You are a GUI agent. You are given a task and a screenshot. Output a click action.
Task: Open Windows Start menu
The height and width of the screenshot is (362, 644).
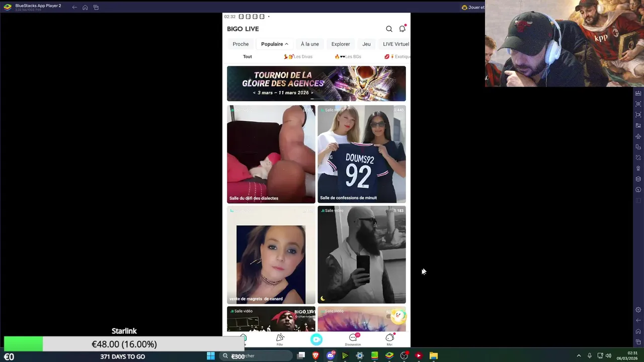coord(211,356)
